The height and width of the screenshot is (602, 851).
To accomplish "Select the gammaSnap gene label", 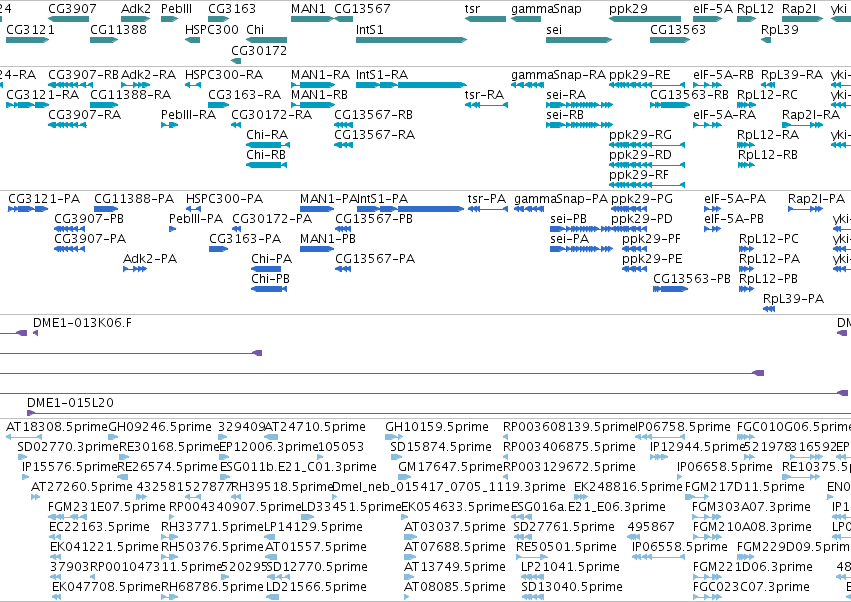I will (x=546, y=9).
